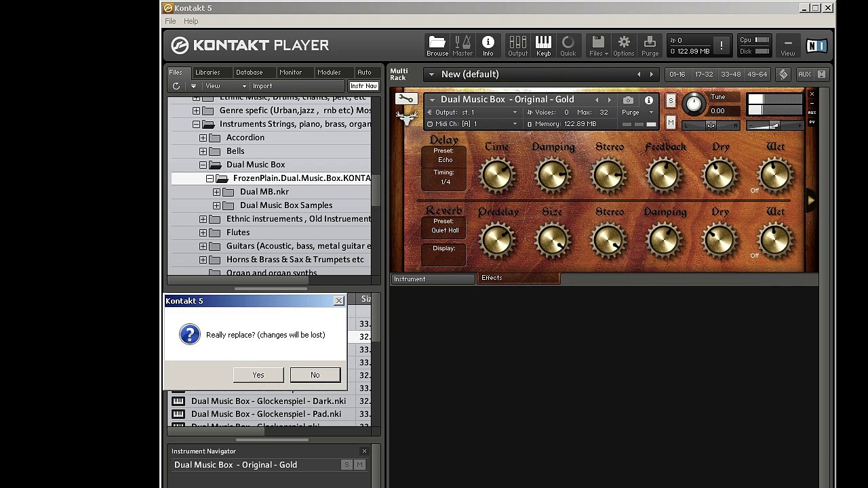
Task: Toggle Instr Nav button in browser
Action: [x=363, y=86]
